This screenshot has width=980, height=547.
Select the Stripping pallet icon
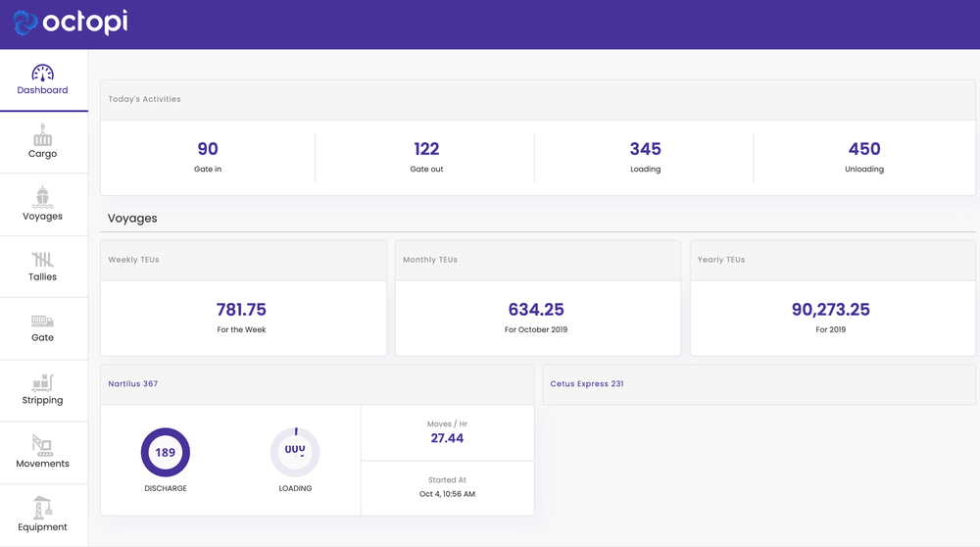(42, 382)
